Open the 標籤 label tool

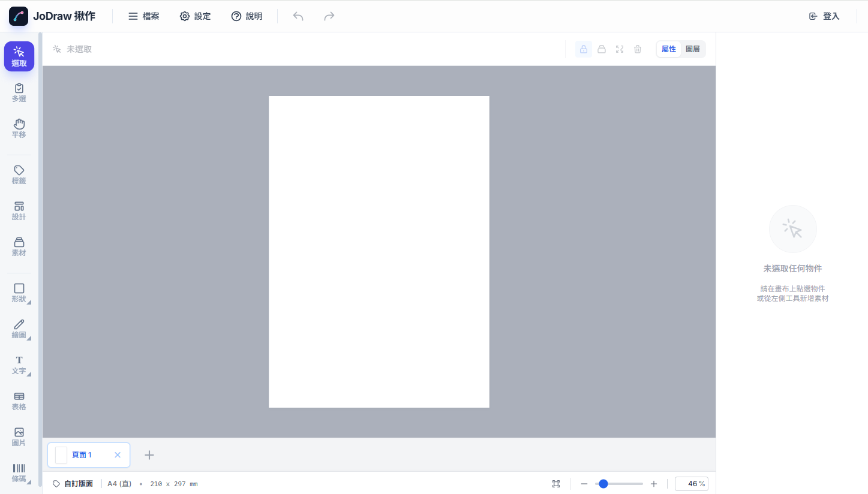pyautogui.click(x=19, y=174)
